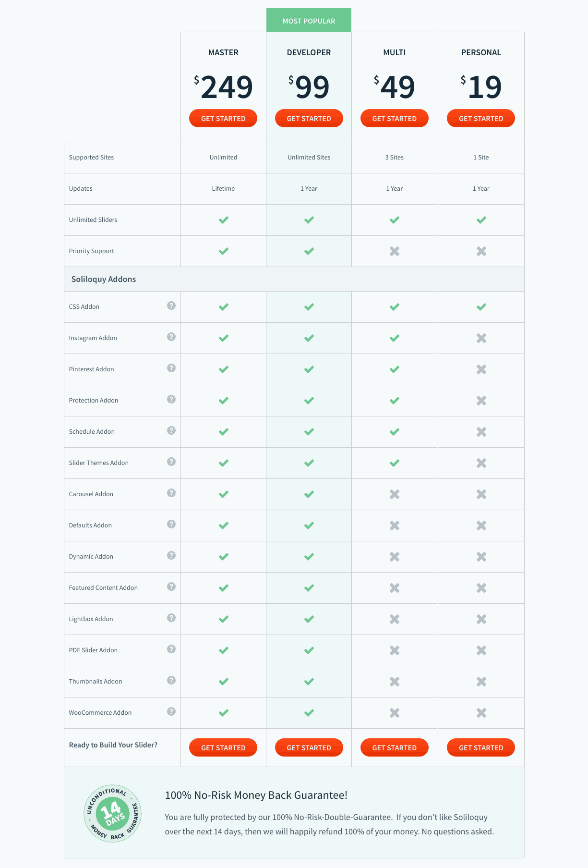Click the question mark next to Instagram Addon

coord(171,337)
